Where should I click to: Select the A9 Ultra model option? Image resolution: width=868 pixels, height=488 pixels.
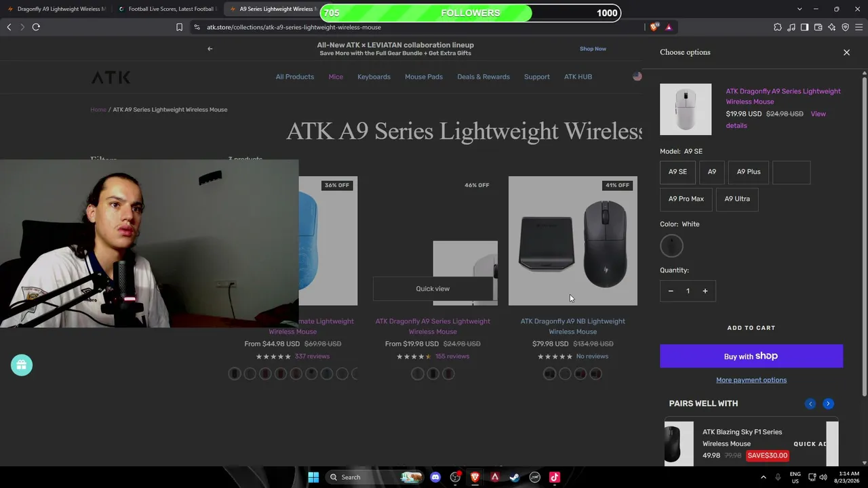(x=737, y=199)
